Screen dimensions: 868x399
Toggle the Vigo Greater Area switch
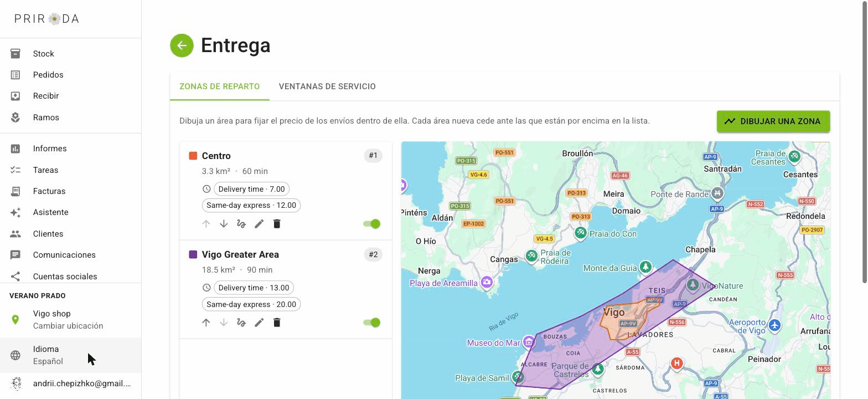pyautogui.click(x=371, y=323)
